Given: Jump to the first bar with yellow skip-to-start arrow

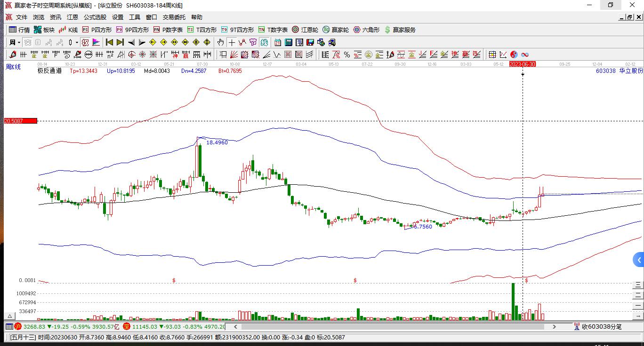Looking at the screenshot, I should (x=109, y=42).
